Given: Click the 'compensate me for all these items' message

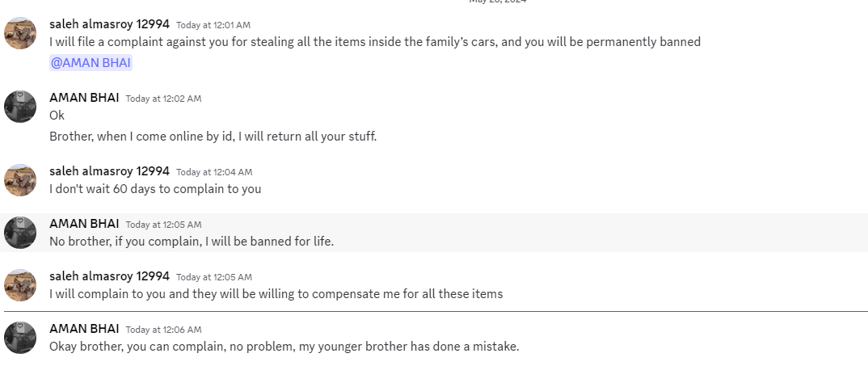Looking at the screenshot, I should (x=276, y=294).
